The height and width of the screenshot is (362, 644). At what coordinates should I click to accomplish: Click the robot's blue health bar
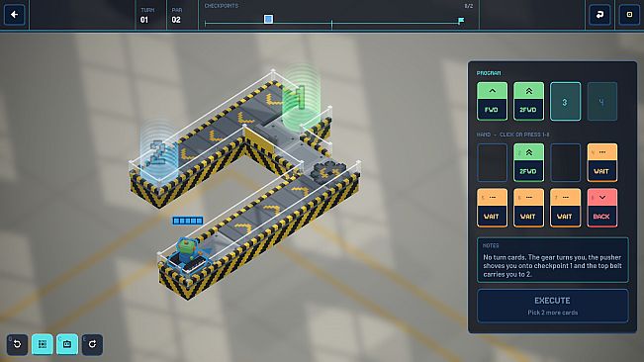(188, 221)
